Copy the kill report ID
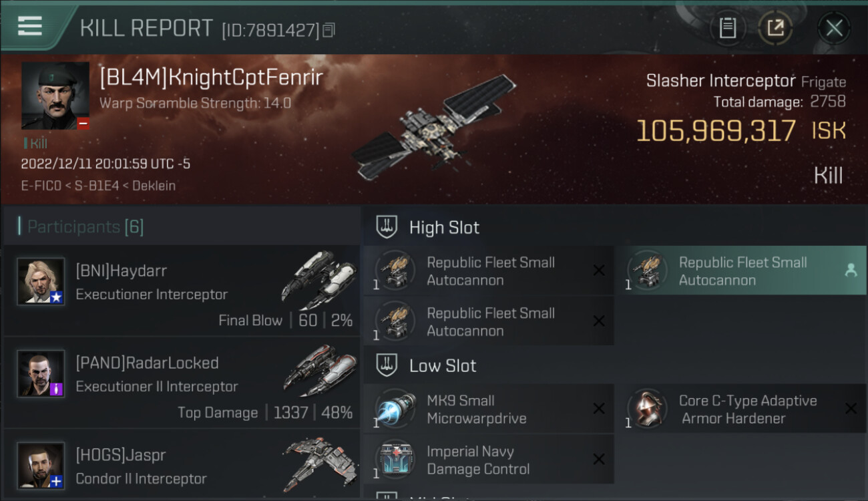 coord(329,30)
